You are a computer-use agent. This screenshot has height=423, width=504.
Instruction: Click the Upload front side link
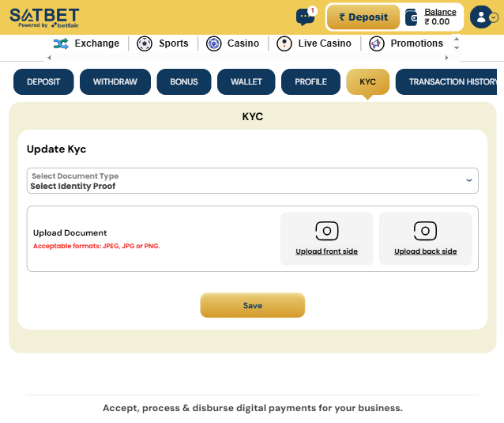click(x=326, y=251)
